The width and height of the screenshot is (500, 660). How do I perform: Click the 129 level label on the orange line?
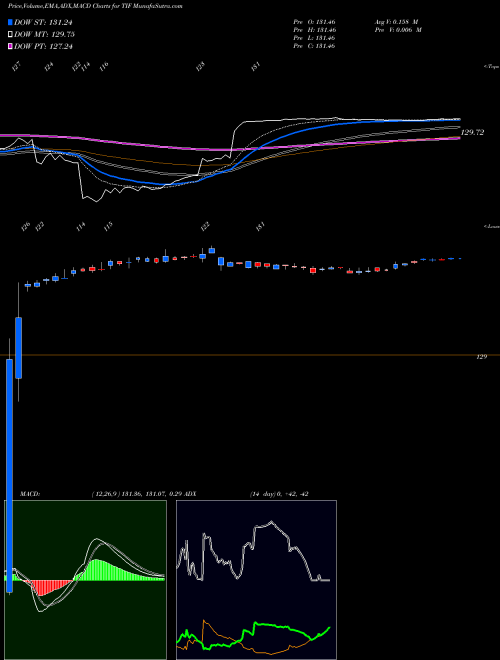click(x=481, y=357)
